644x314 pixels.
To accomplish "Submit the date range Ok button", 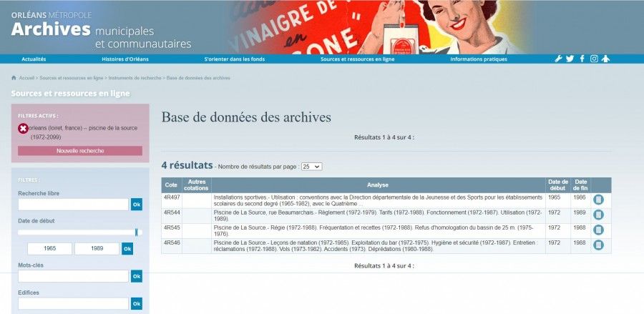I will 127,249.
